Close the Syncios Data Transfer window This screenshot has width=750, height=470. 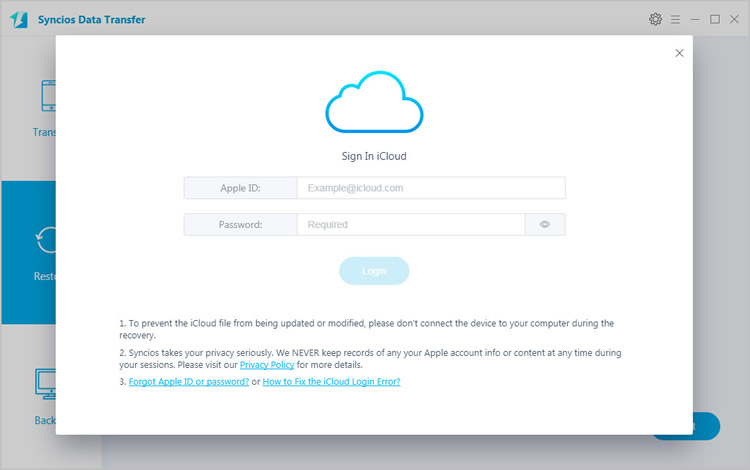(x=734, y=19)
